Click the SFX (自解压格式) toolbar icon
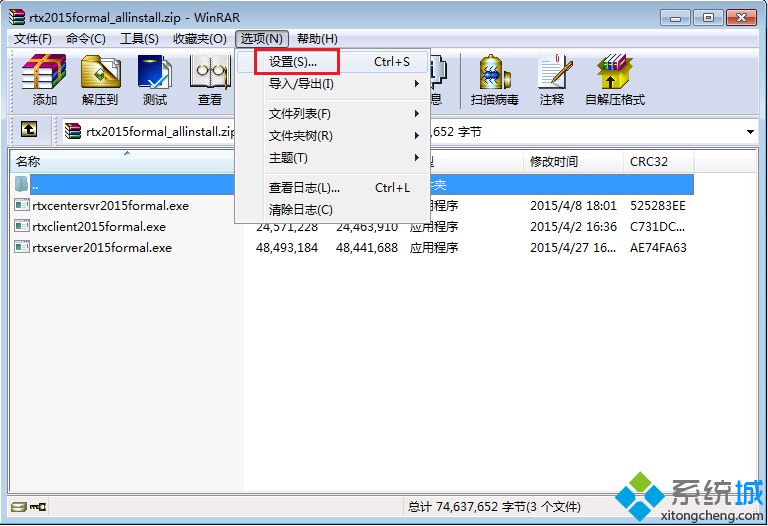The width and height of the screenshot is (768, 526). point(615,79)
